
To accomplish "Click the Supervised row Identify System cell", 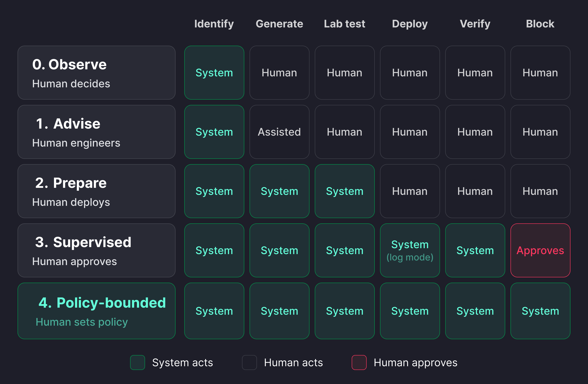I will [x=214, y=250].
